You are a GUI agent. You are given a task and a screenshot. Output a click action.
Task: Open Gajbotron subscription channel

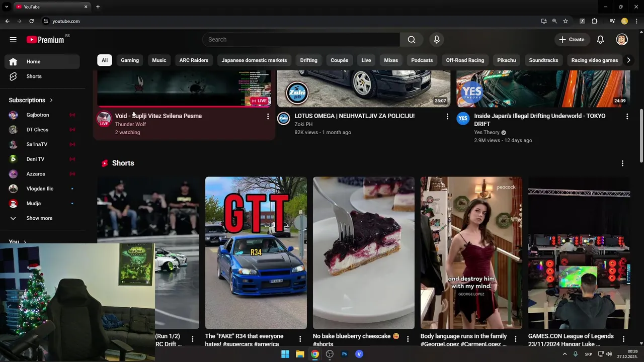[42, 115]
